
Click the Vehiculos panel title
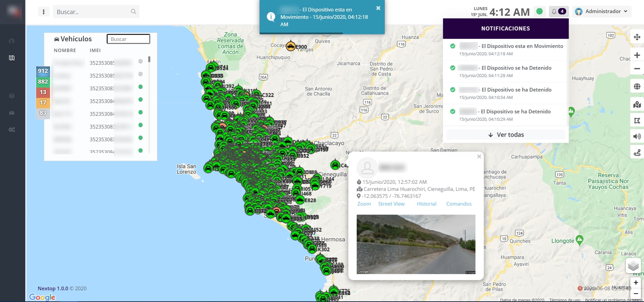point(73,39)
